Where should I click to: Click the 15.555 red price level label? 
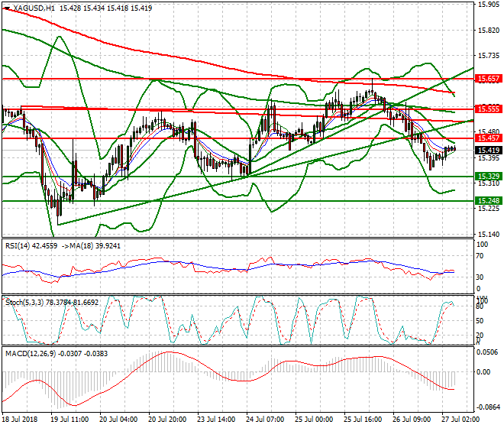(x=489, y=109)
